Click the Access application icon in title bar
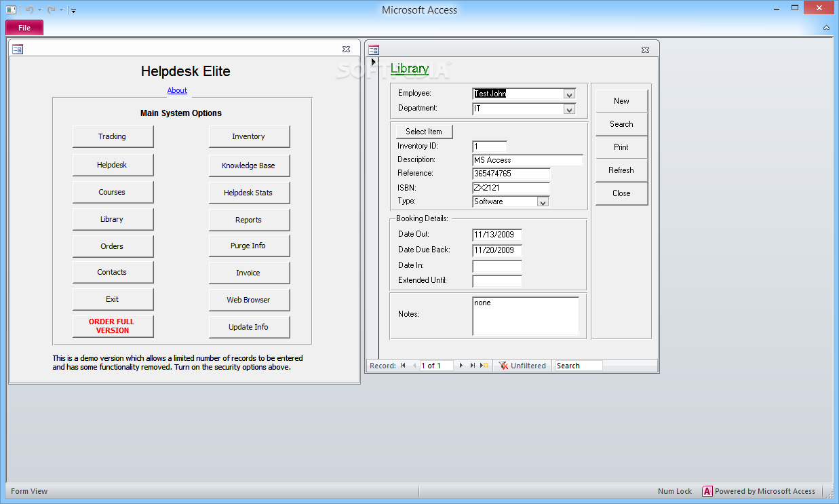The height and width of the screenshot is (504, 839). pos(11,9)
